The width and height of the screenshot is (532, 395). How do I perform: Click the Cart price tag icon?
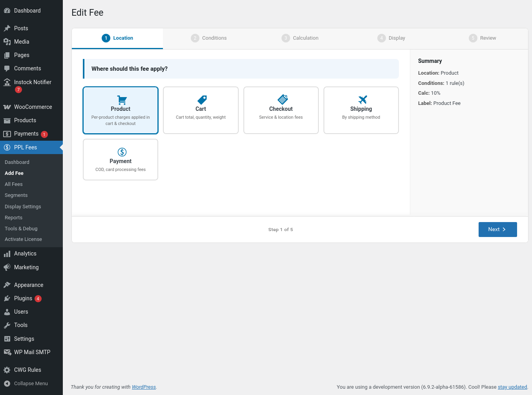[202, 100]
